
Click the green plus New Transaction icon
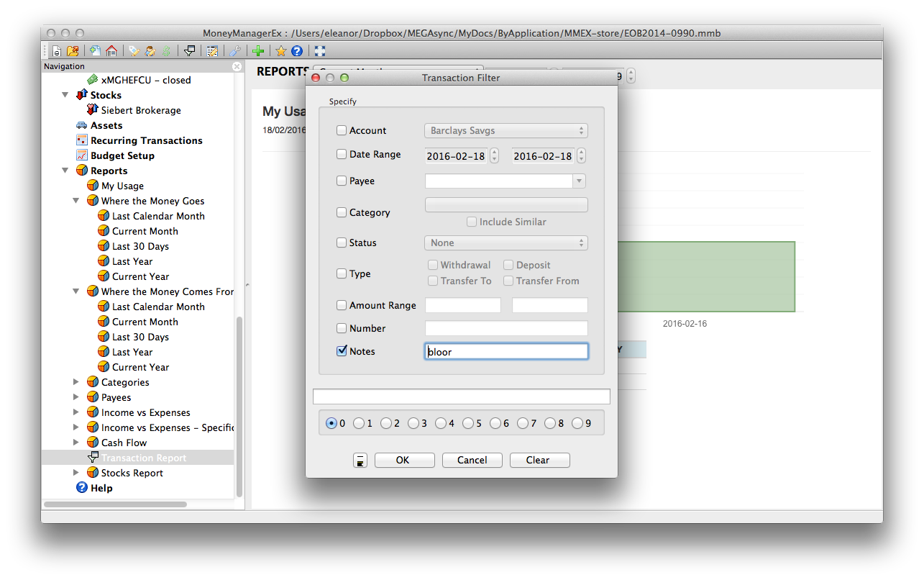pyautogui.click(x=258, y=51)
